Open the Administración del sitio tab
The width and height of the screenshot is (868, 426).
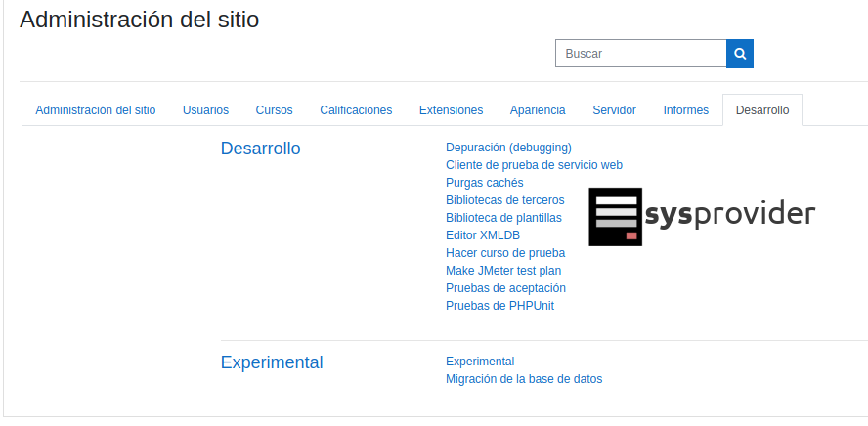tap(96, 110)
